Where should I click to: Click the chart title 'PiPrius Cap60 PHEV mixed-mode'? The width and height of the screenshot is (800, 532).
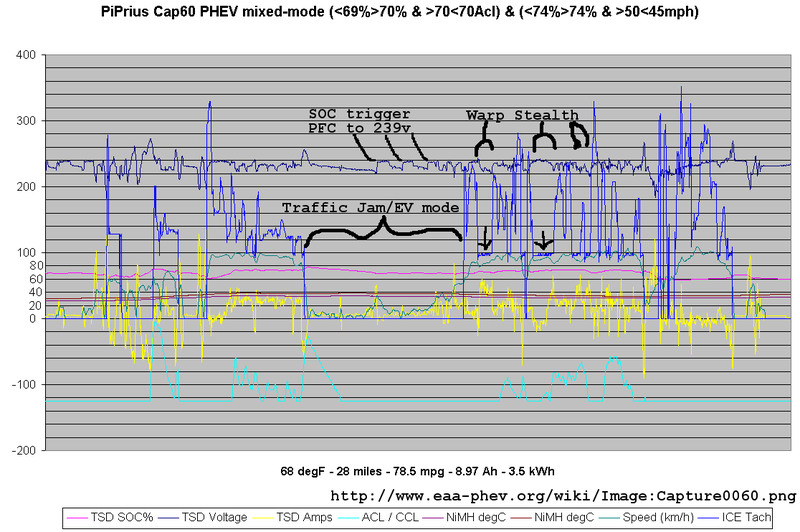(214, 11)
